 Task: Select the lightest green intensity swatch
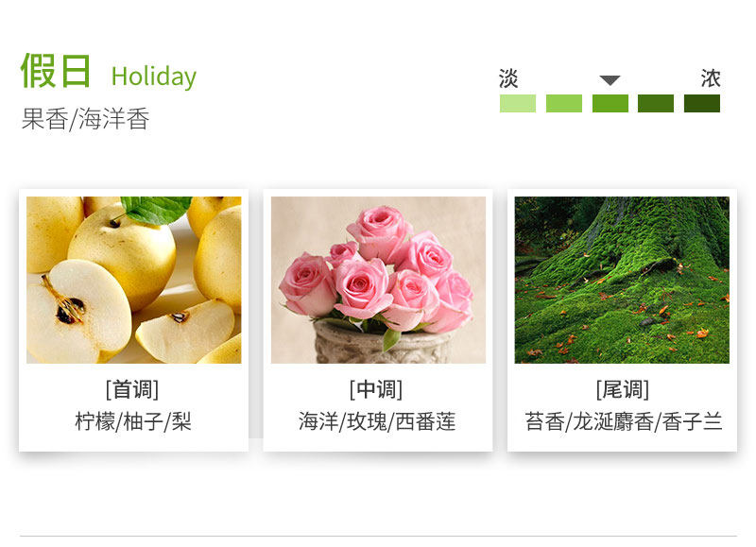pyautogui.click(x=518, y=103)
